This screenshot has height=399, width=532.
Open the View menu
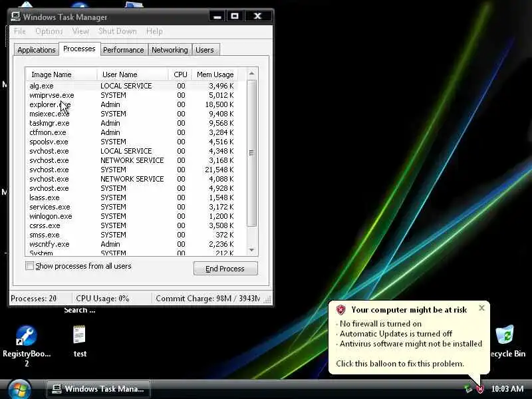[80, 31]
